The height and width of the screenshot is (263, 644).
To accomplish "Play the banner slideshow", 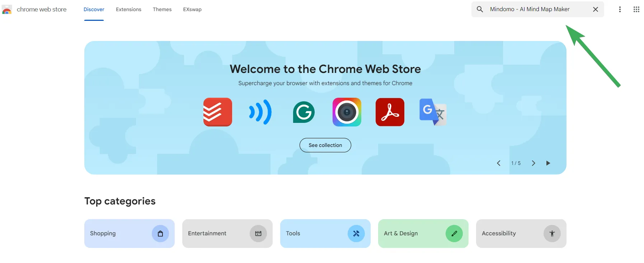I will pos(548,163).
